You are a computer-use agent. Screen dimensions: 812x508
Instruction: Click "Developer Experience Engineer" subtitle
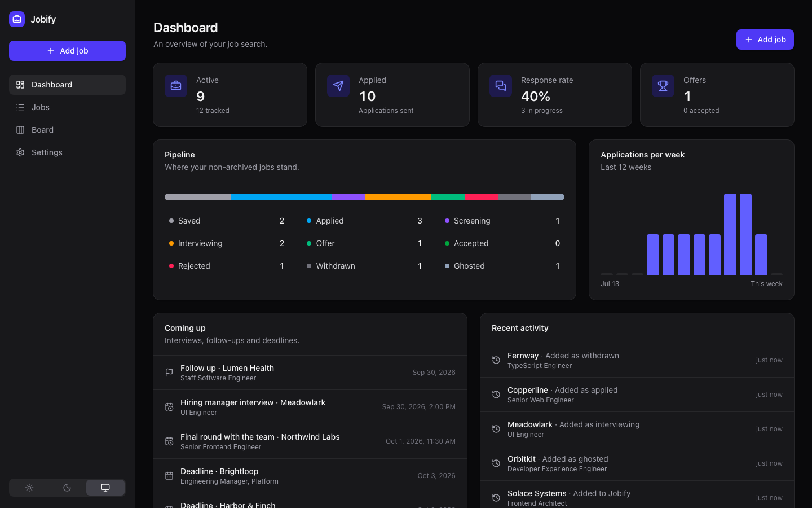pos(557,469)
